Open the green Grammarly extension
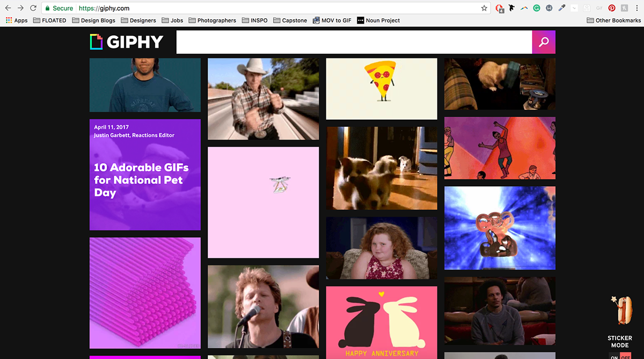The width and height of the screenshot is (644, 359). coord(537,8)
